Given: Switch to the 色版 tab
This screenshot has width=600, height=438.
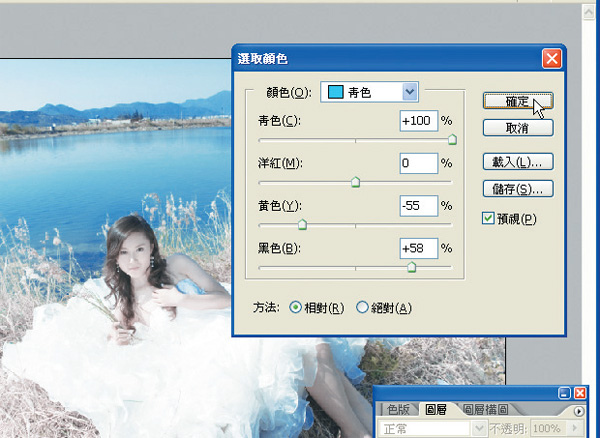Looking at the screenshot, I should (398, 410).
